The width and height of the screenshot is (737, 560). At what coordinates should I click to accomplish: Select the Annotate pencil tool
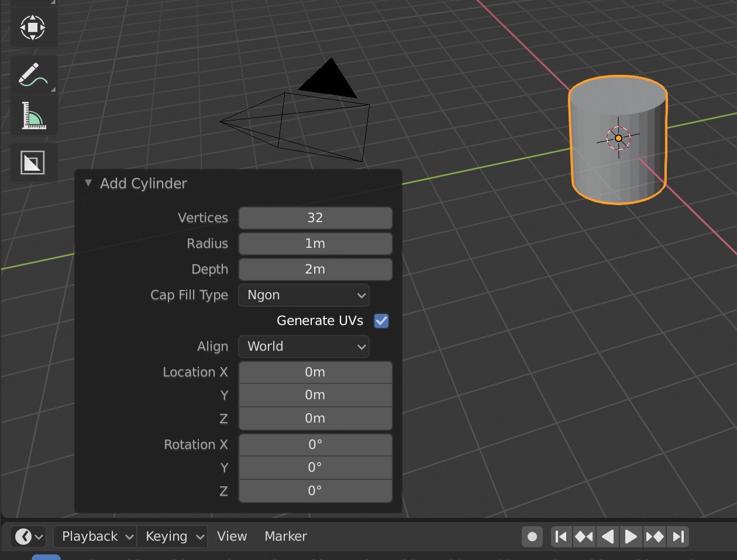[x=33, y=75]
